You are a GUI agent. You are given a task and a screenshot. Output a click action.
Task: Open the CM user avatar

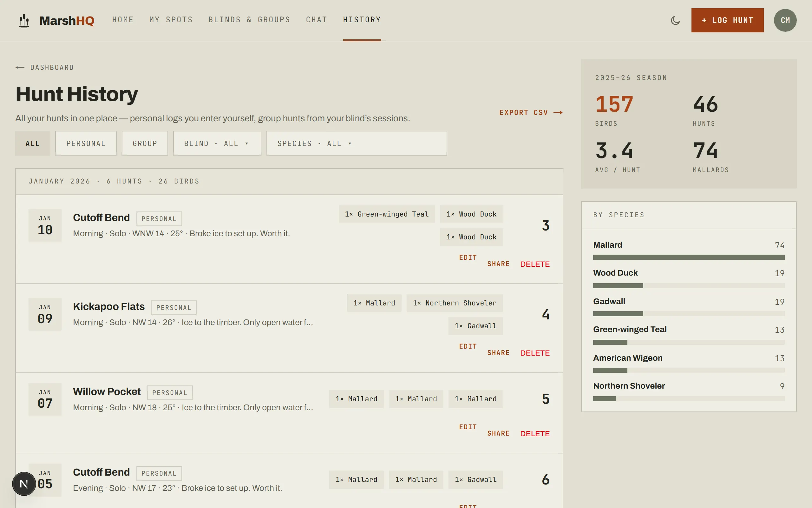click(x=785, y=20)
